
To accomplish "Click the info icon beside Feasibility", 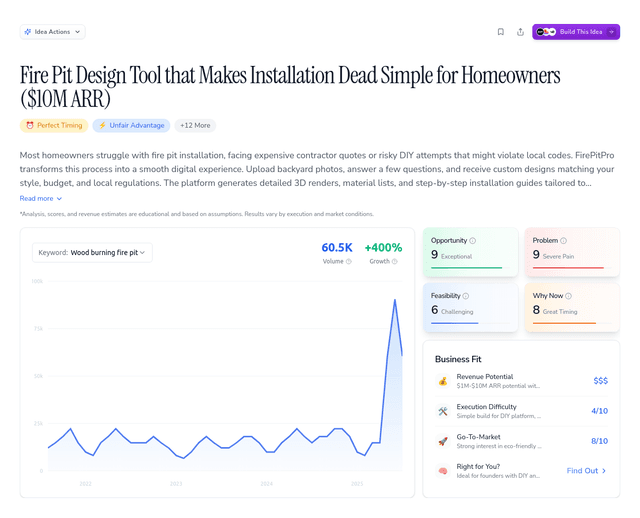I will pyautogui.click(x=466, y=296).
